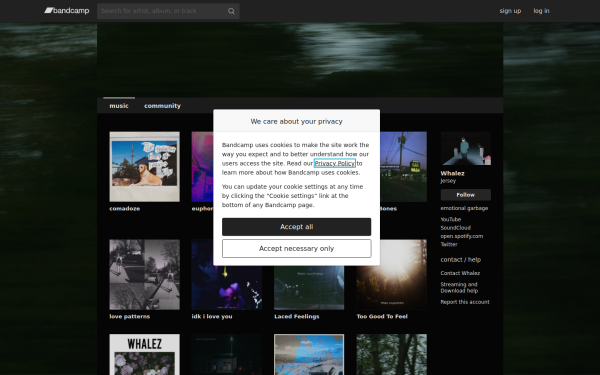Open the forest trees album cover
Viewport: 600px width, 375px height.
coord(392,354)
